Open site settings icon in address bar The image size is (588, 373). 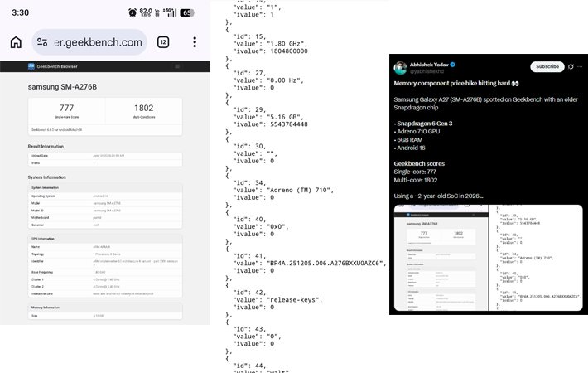43,42
